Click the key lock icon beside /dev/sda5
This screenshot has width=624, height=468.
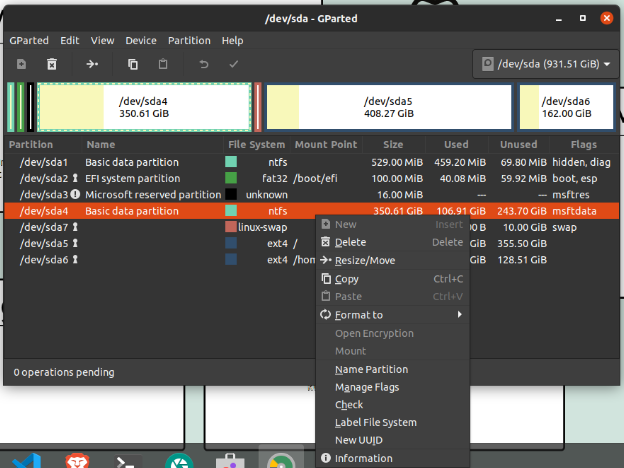75,244
